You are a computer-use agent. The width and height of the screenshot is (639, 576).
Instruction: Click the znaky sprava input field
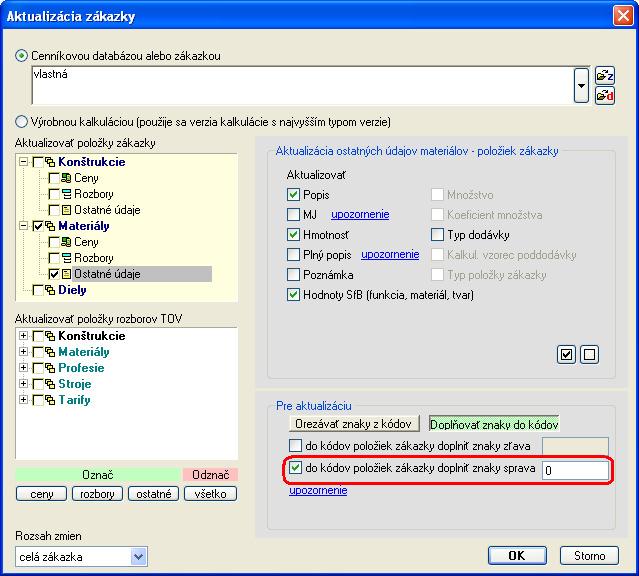[575, 470]
